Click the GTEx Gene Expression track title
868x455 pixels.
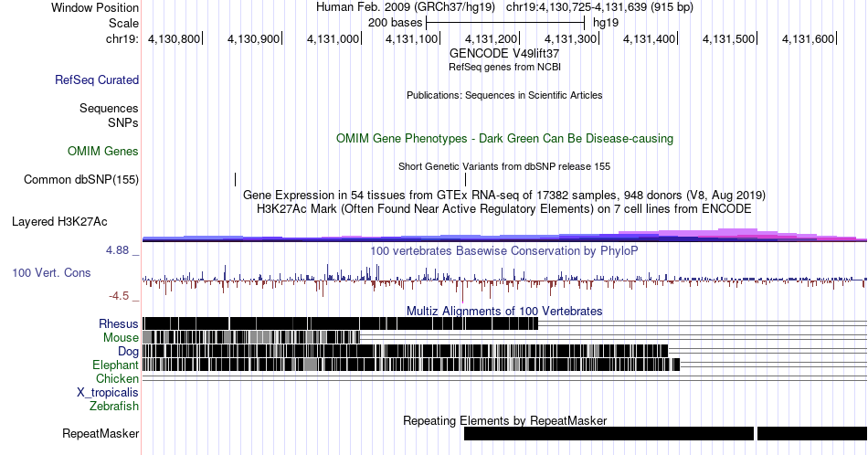[x=504, y=195]
